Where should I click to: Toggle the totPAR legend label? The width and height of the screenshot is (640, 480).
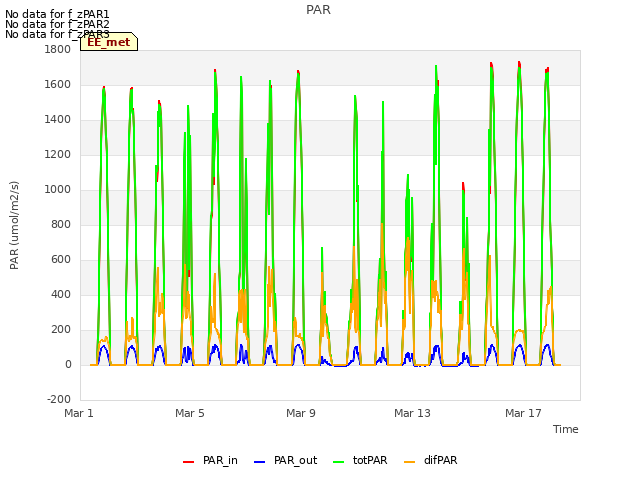click(370, 460)
